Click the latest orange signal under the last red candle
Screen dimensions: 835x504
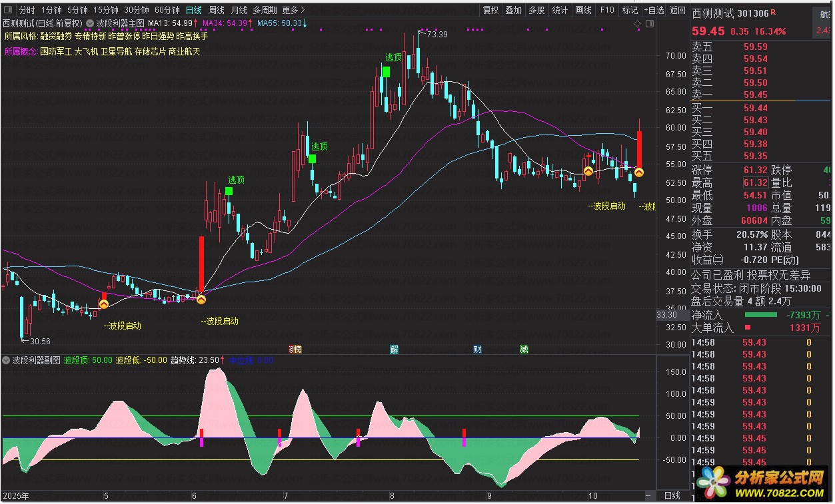click(638, 172)
